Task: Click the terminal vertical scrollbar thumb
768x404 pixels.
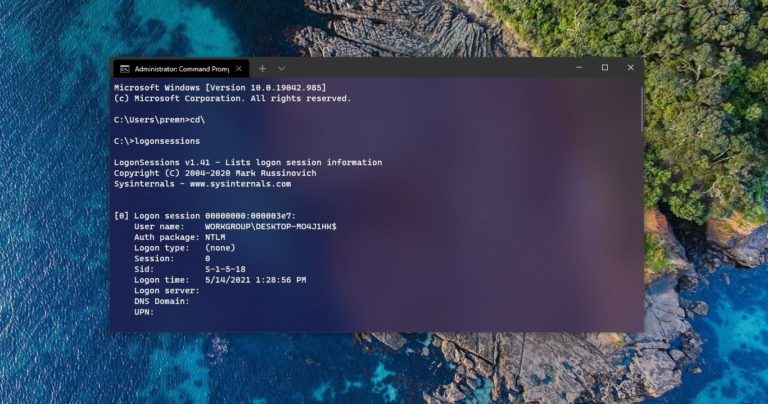Action: (x=642, y=109)
